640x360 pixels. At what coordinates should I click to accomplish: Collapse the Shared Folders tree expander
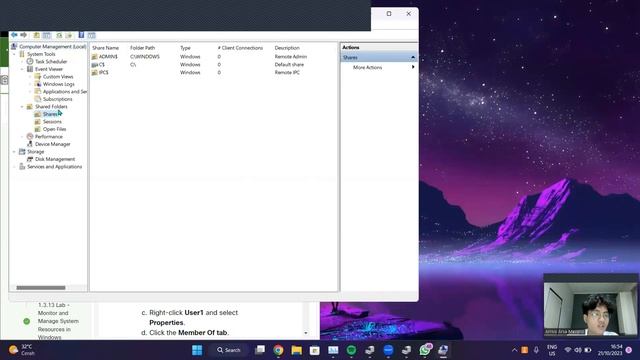coord(22,107)
